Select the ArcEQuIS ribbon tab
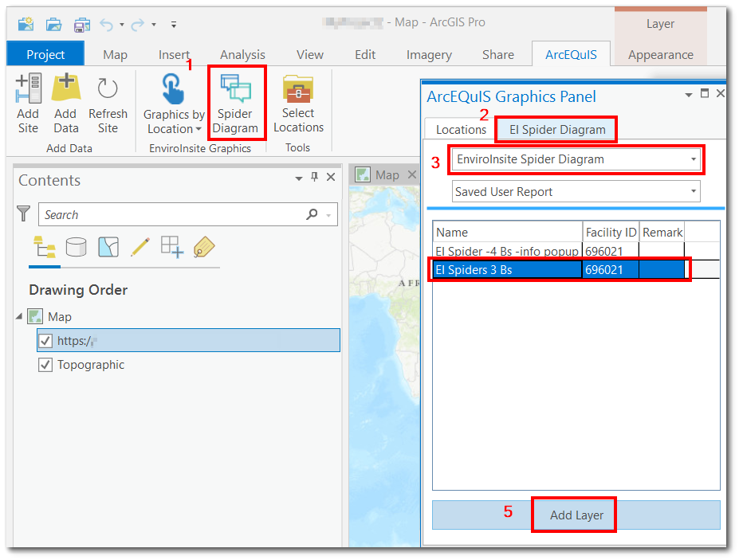 click(571, 55)
